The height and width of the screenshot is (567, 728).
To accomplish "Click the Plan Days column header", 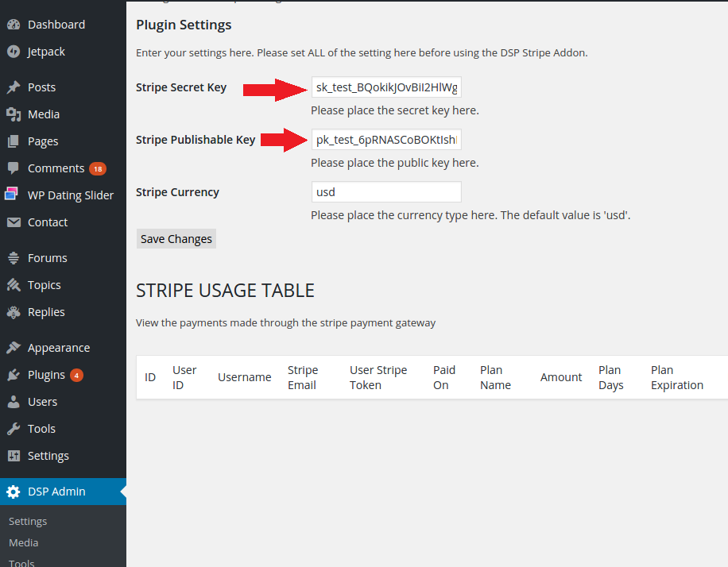I will (x=611, y=377).
